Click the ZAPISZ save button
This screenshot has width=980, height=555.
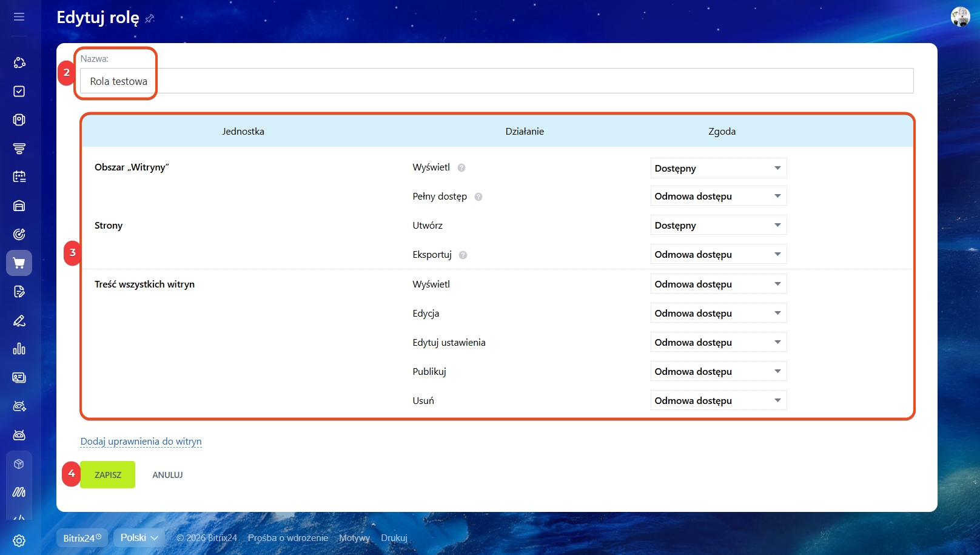[x=108, y=475]
